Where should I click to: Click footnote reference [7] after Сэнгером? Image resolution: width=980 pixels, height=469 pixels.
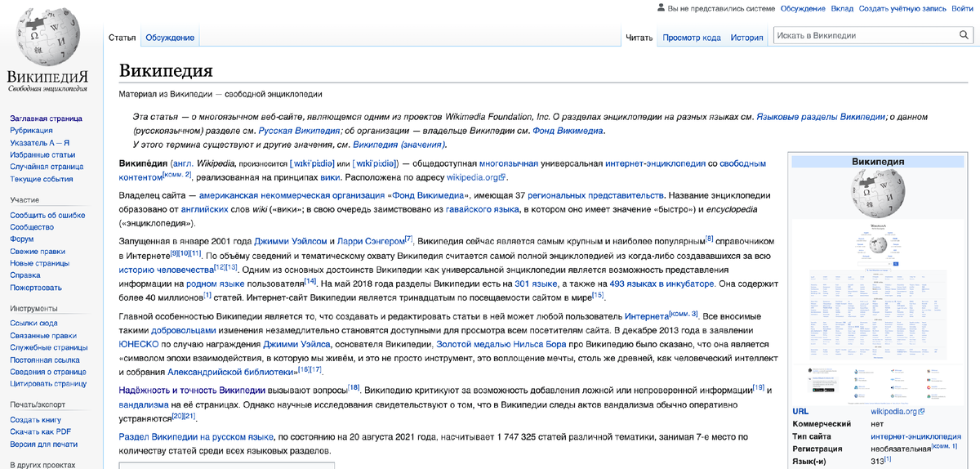(x=409, y=239)
